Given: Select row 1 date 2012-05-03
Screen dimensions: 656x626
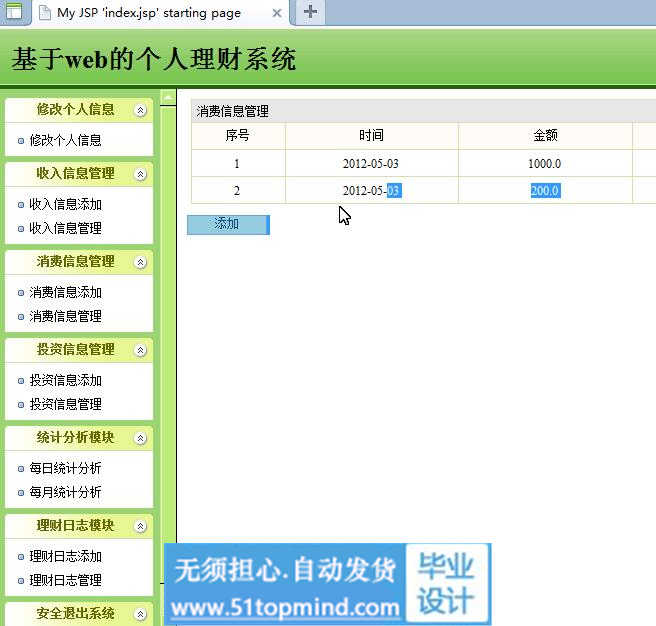Looking at the screenshot, I should 371,163.
